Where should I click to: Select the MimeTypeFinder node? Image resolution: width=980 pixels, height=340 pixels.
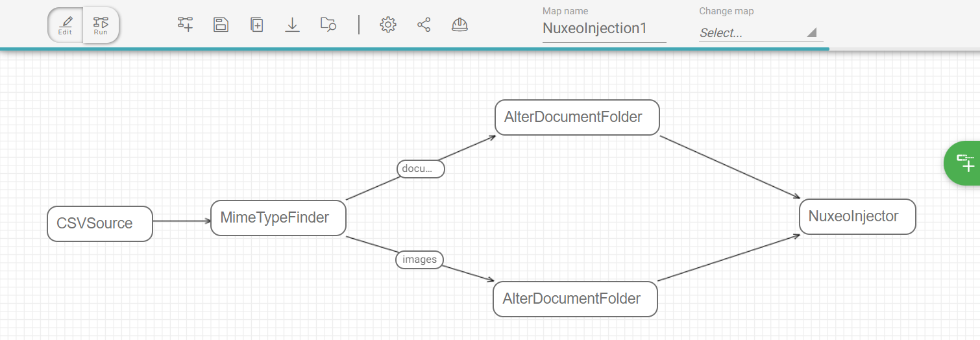[x=278, y=218]
